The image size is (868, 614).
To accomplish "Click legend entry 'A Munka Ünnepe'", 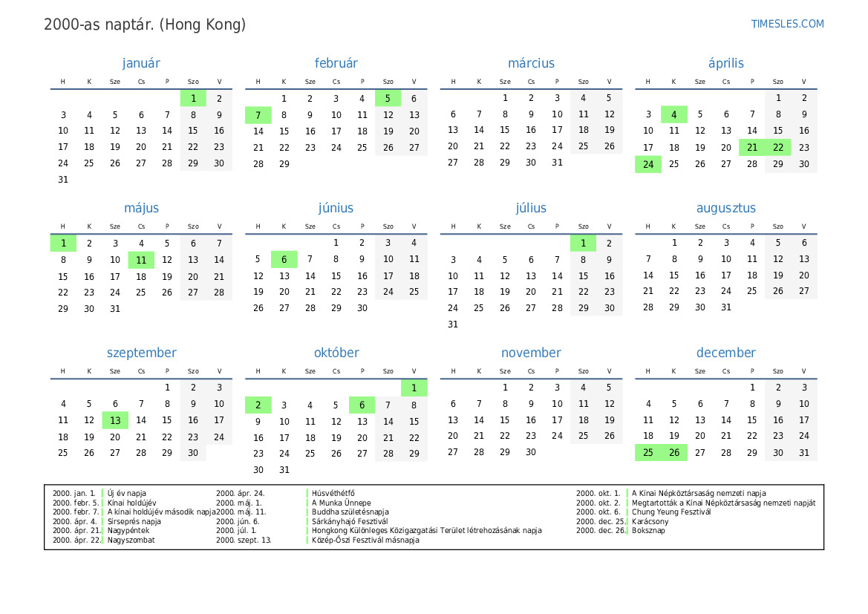I will (x=341, y=503).
